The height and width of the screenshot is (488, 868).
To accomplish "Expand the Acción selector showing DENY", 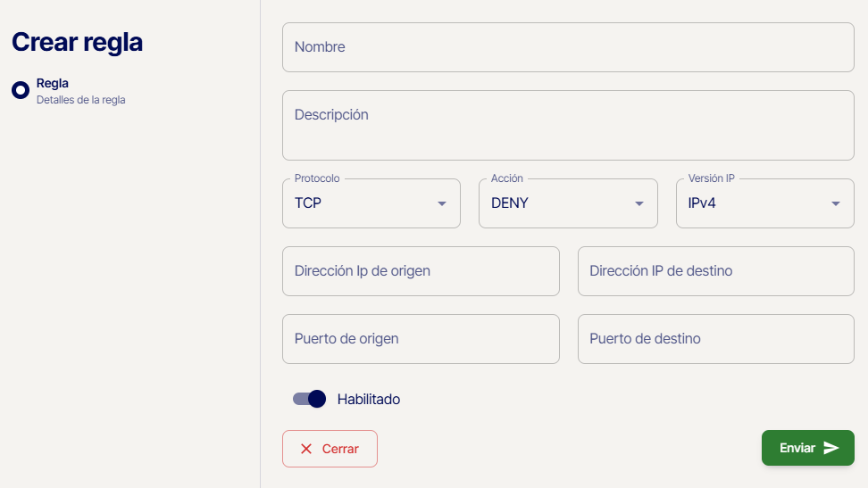I will point(558,203).
